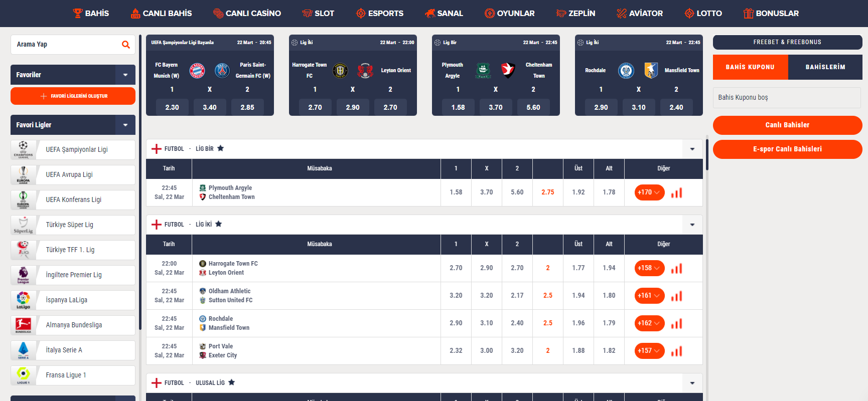Open the ESPORTS menu
Screen dimensions: 868x401
[x=379, y=14]
